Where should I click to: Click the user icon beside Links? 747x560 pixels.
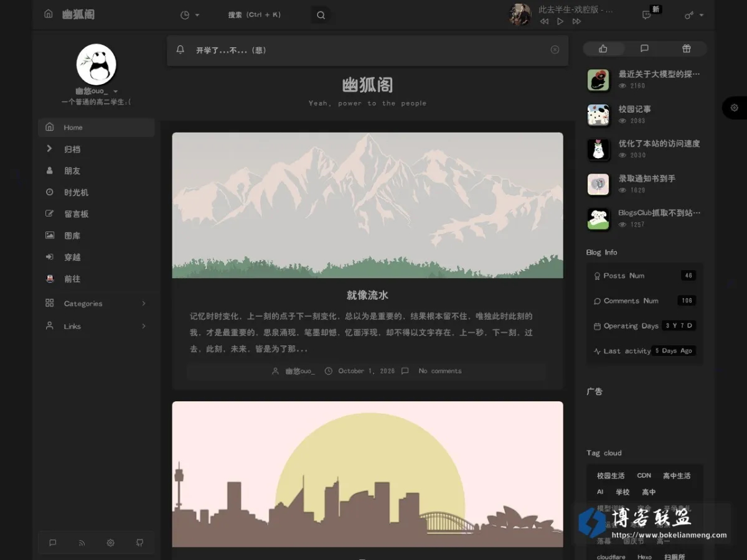point(49,325)
